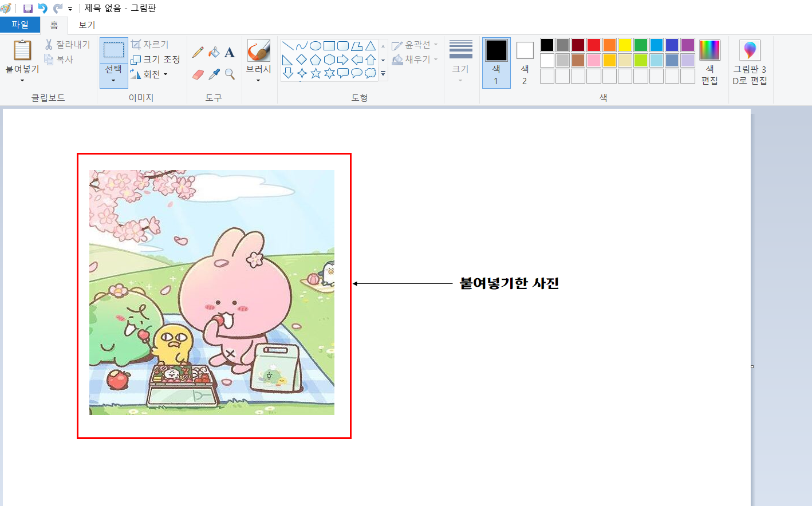Image resolution: width=812 pixels, height=506 pixels.
Task: Click the Paste (붙여넣기) clipboard icon
Action: point(22,50)
